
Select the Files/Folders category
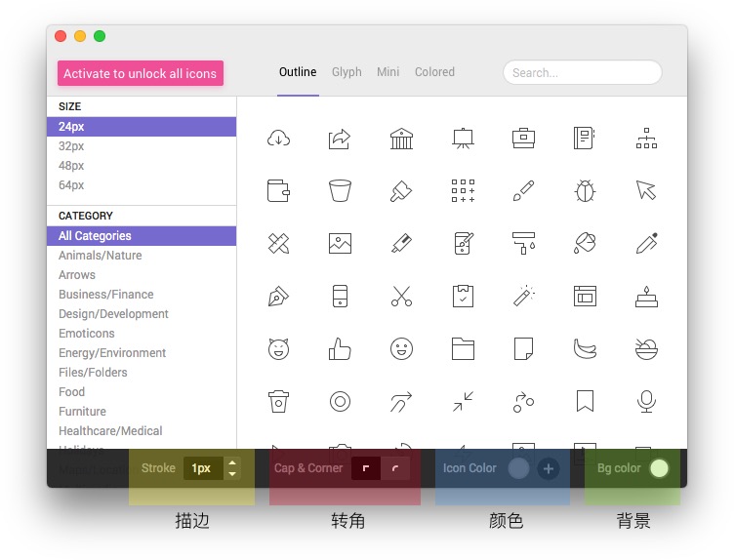[x=142, y=373]
